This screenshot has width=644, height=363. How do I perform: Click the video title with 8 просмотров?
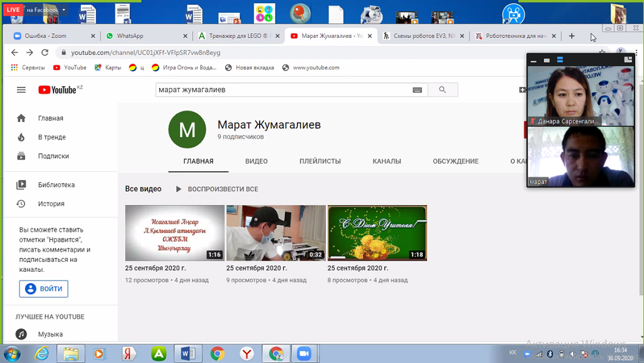(x=358, y=268)
